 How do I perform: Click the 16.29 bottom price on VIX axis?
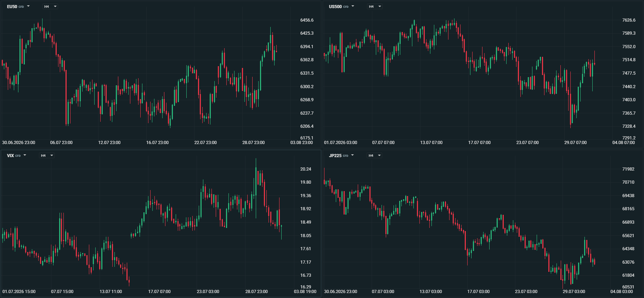click(x=306, y=287)
